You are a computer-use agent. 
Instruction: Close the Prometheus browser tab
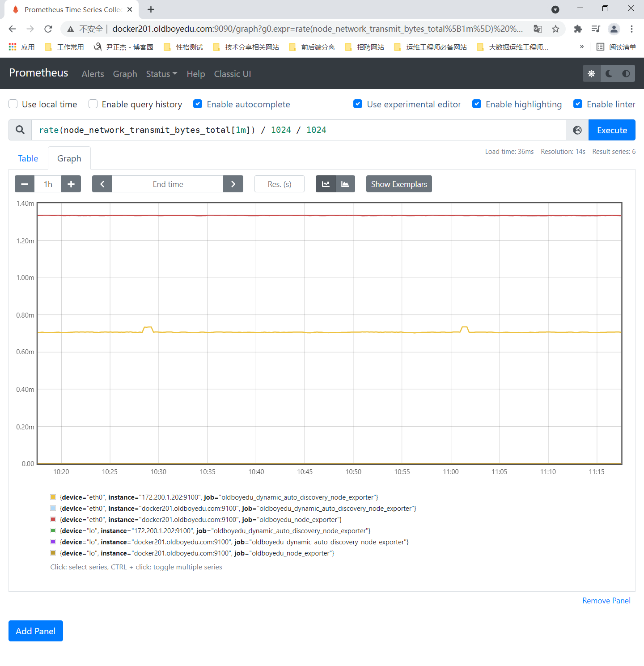click(130, 9)
